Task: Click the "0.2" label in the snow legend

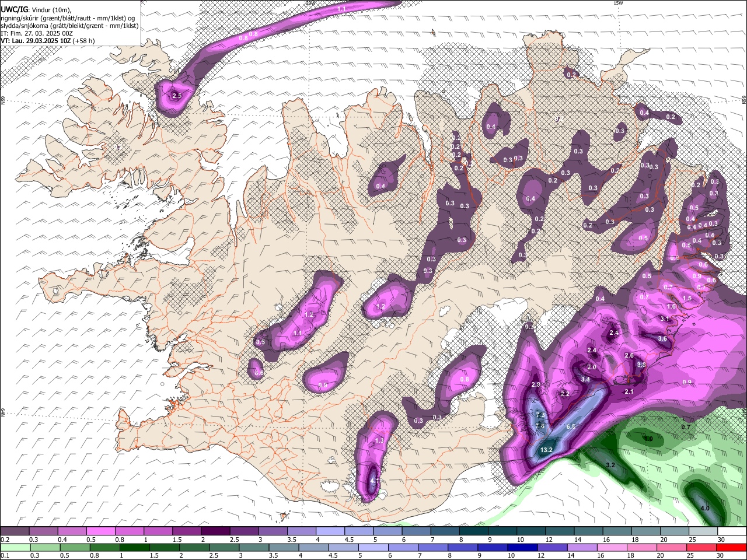Action: [5, 540]
